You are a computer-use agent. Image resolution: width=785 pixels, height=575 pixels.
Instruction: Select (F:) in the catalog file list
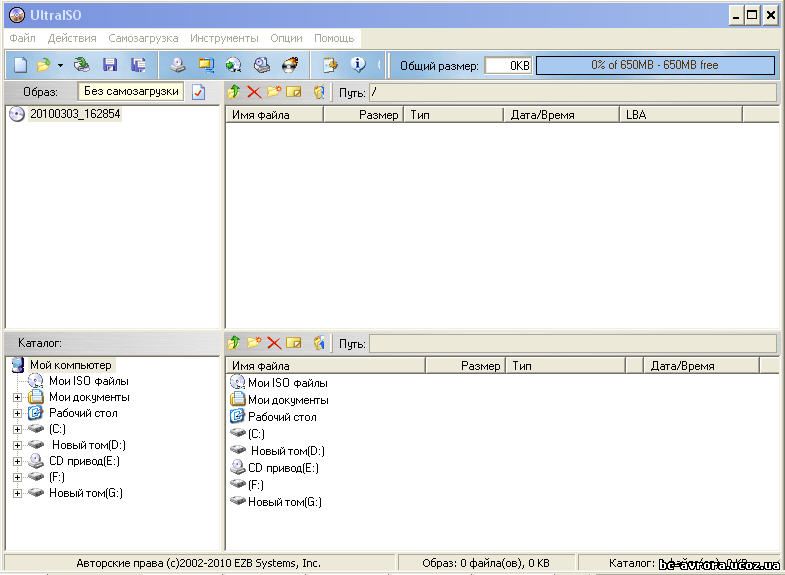(256, 485)
